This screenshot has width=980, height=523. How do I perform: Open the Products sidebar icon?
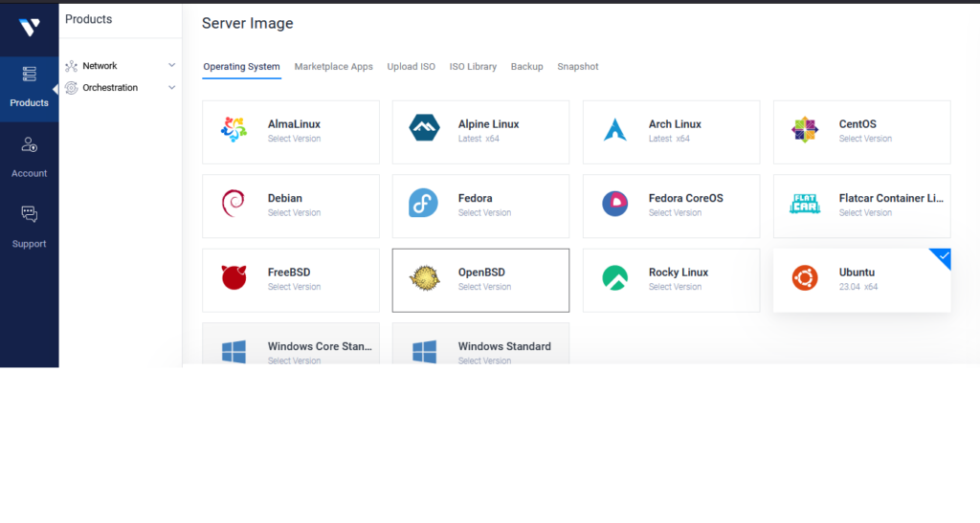29,75
